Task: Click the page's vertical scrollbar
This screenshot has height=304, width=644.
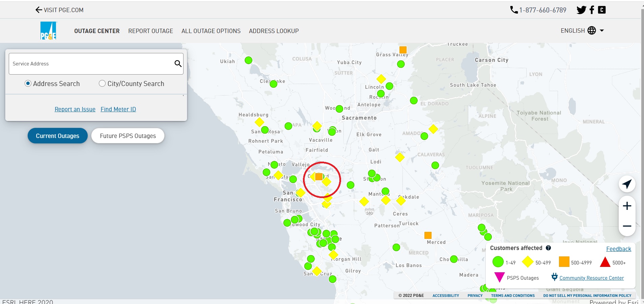Action: 642,152
